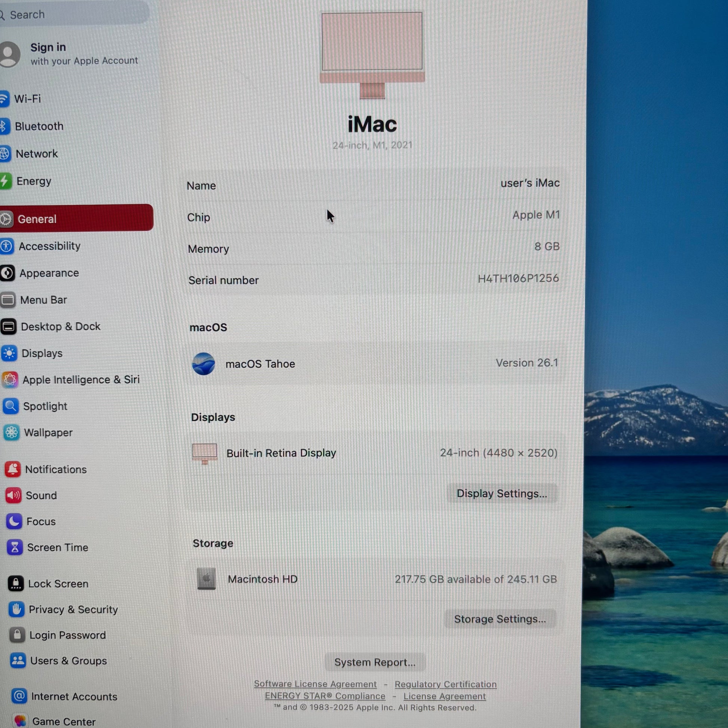This screenshot has height=728, width=728.
Task: Select the Focus moon icon
Action: pyautogui.click(x=14, y=521)
